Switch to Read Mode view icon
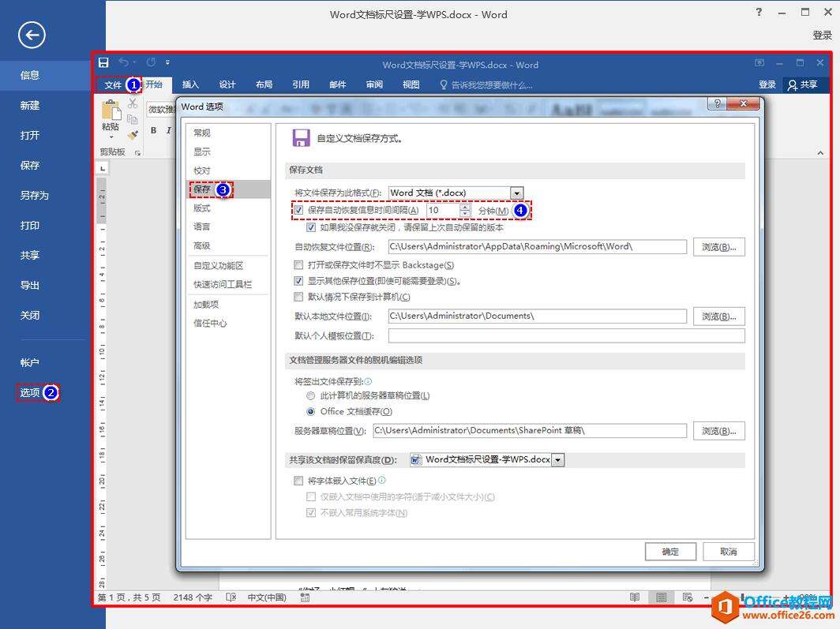This screenshot has width=840, height=629. click(635, 597)
